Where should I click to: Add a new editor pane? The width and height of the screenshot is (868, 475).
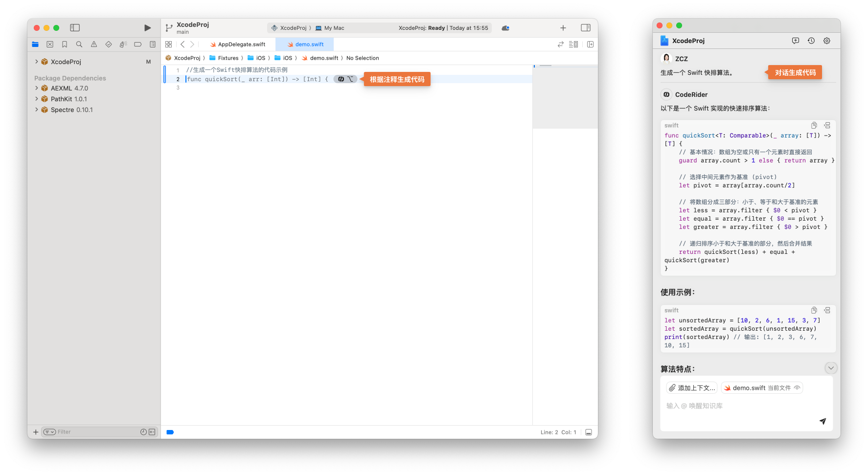pyautogui.click(x=591, y=45)
